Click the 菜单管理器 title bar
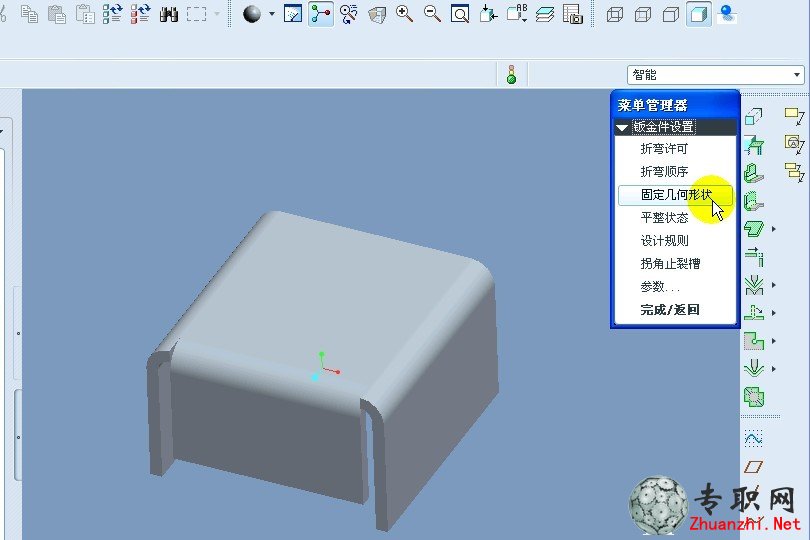Viewport: 810px width, 540px height. tap(676, 105)
